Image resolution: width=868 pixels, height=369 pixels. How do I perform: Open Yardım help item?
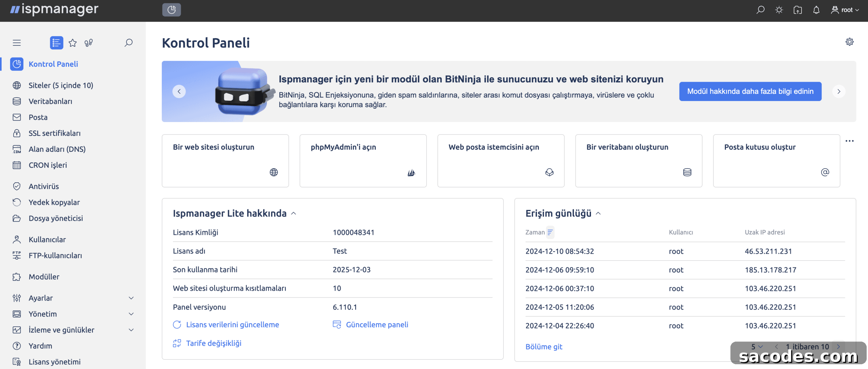[x=40, y=346]
